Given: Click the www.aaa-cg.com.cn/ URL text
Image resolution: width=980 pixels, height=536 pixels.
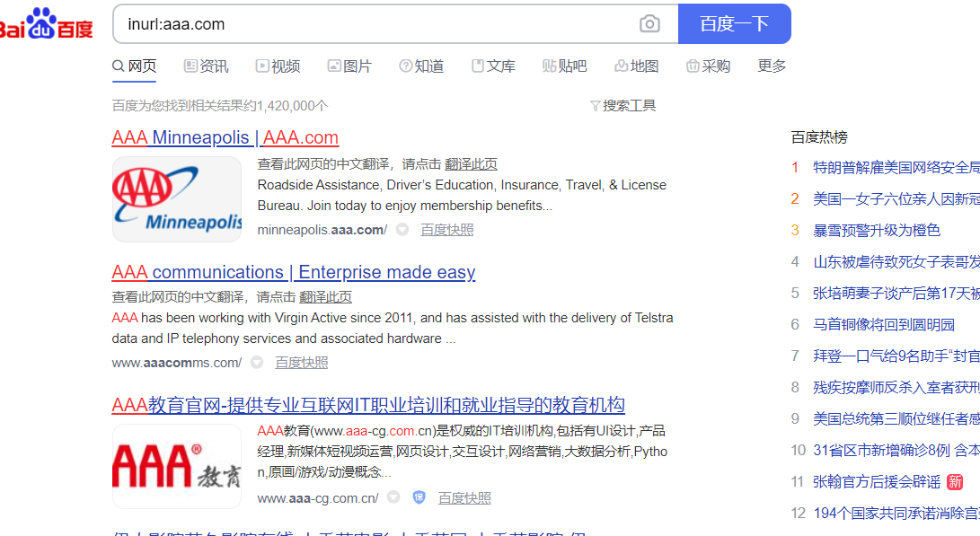Looking at the screenshot, I should click(318, 498).
